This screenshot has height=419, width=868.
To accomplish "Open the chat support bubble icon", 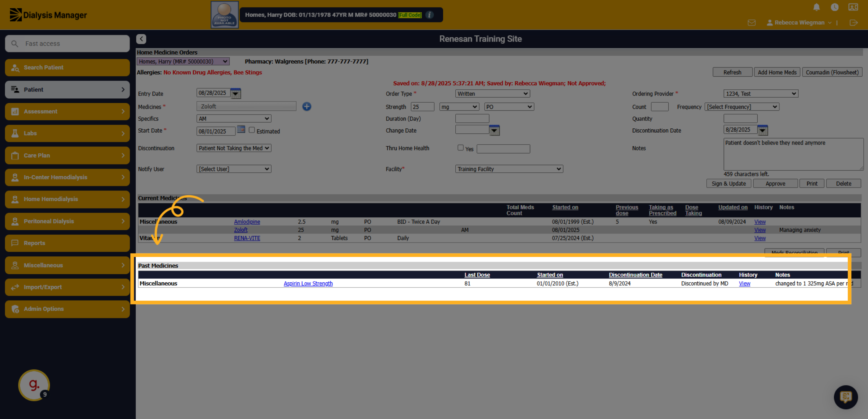I will pos(846,397).
